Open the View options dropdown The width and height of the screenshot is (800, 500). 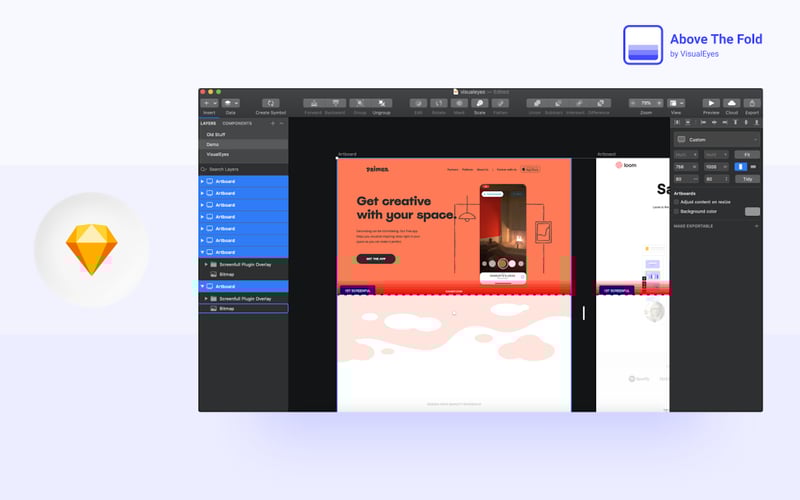click(x=676, y=103)
